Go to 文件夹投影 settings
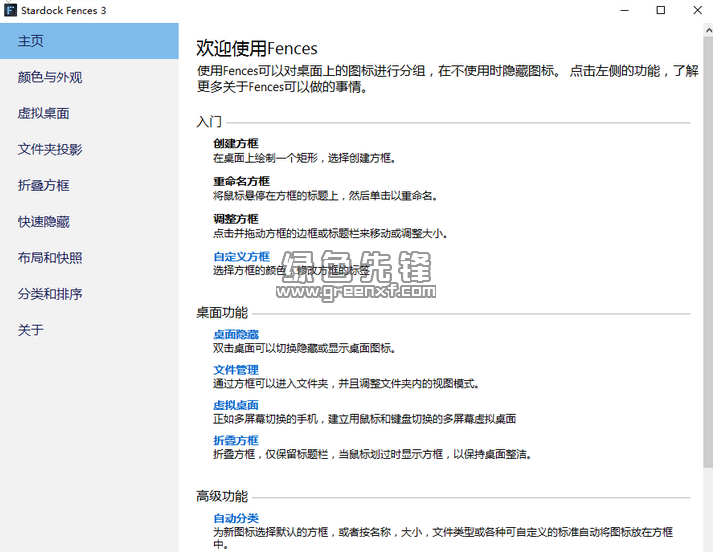The height and width of the screenshot is (552, 713). pyautogui.click(x=89, y=149)
